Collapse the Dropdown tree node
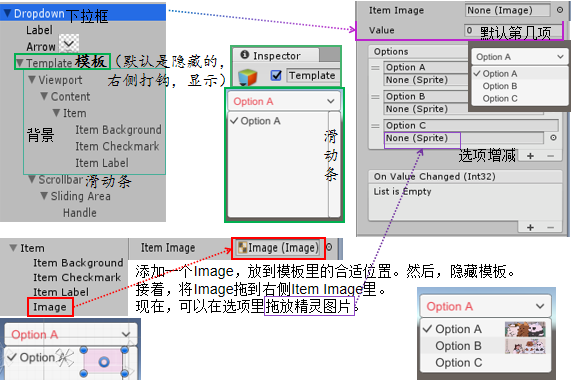Image resolution: width=575 pixels, height=383 pixels. tap(7, 14)
